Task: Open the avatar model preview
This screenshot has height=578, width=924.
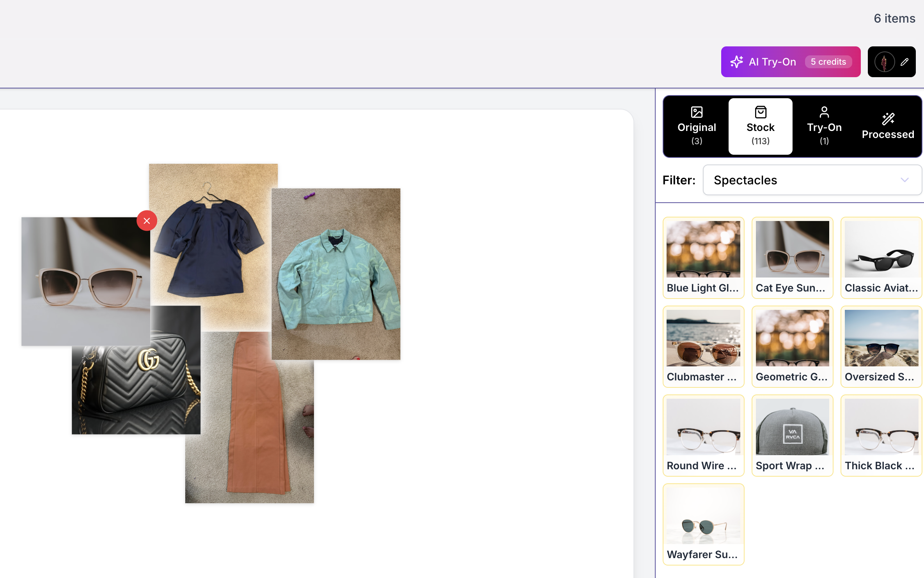Action: point(884,62)
